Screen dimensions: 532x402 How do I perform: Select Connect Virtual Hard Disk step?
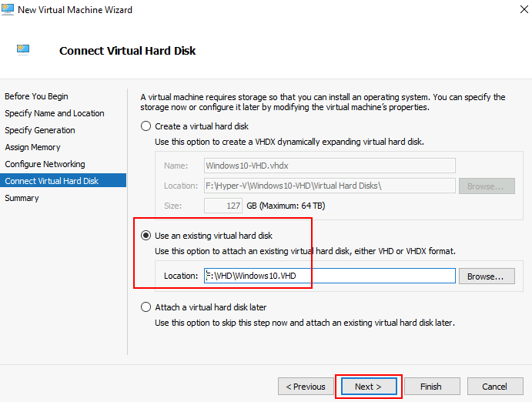[x=52, y=181]
